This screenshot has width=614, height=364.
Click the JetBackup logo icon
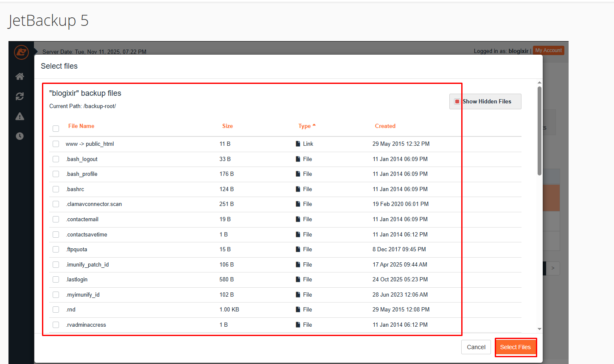(x=21, y=52)
